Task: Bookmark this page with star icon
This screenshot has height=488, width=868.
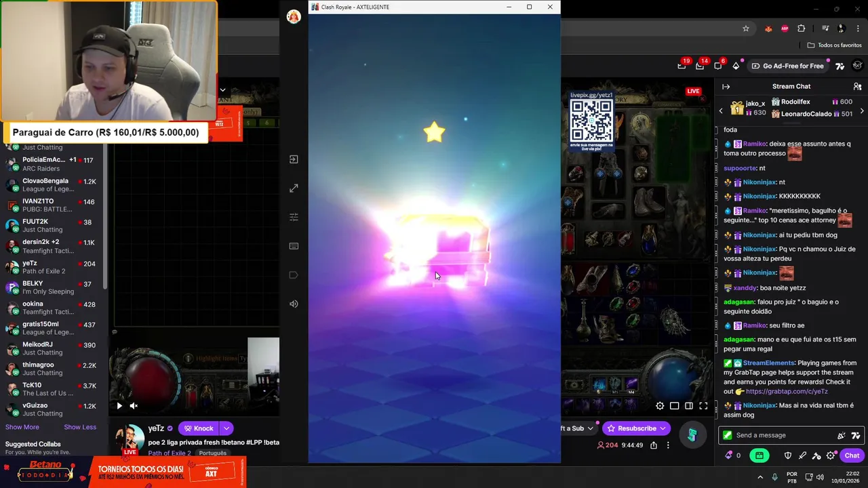Action: coord(746,28)
